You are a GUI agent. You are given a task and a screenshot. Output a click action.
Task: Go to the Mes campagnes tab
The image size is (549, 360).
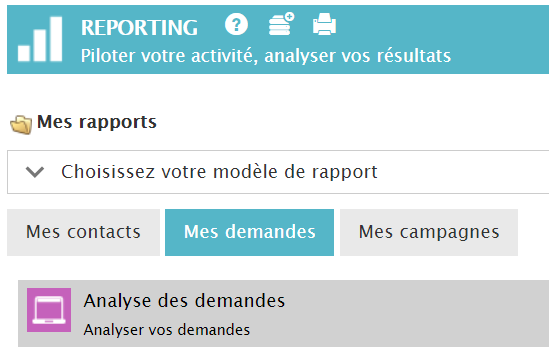click(x=429, y=233)
